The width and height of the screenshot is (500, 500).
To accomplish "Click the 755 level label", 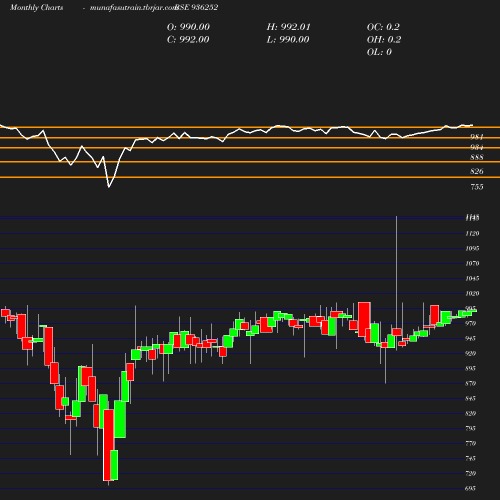I will coord(477,187).
